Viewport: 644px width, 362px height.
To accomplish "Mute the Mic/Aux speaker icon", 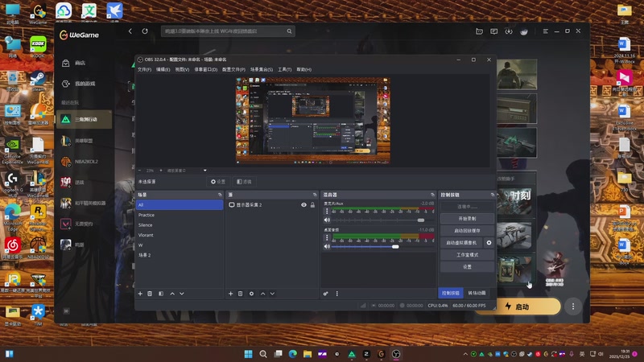I will click(327, 220).
